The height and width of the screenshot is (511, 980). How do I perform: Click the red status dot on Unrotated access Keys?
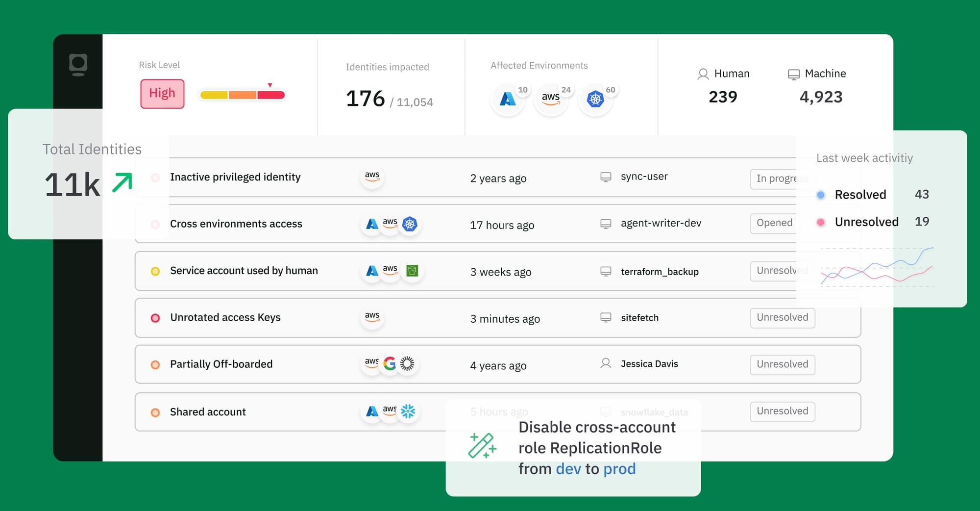coord(155,318)
